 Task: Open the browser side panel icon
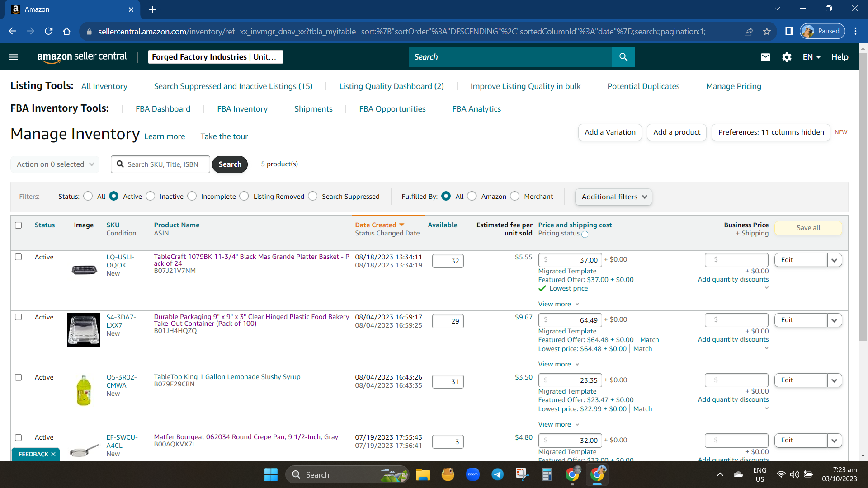coord(789,31)
